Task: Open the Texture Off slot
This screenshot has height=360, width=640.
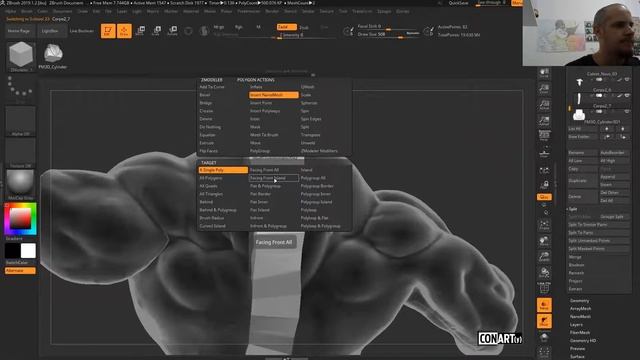Action: click(20, 153)
